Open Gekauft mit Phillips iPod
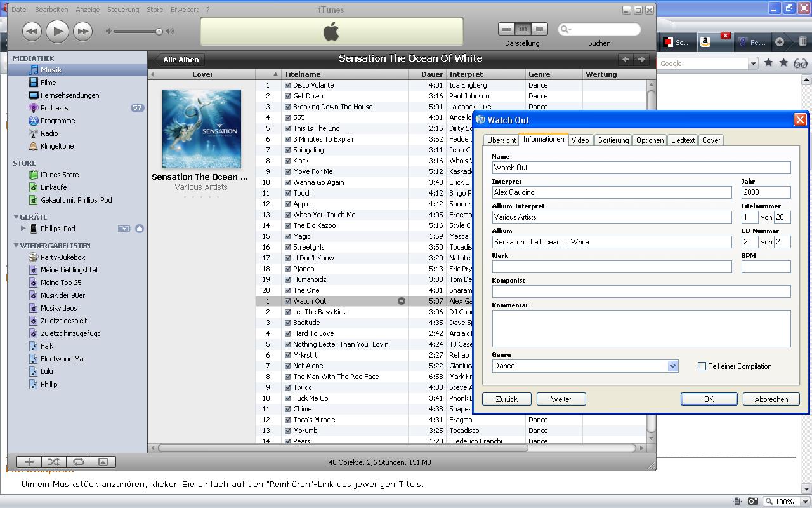Screen dimensions: 812x508 [x=77, y=200]
